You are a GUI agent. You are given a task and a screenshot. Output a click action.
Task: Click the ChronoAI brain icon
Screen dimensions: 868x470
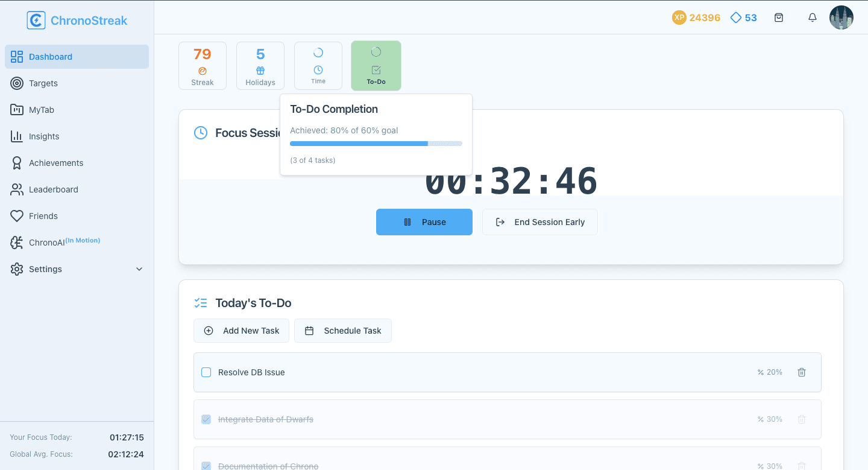coord(17,243)
